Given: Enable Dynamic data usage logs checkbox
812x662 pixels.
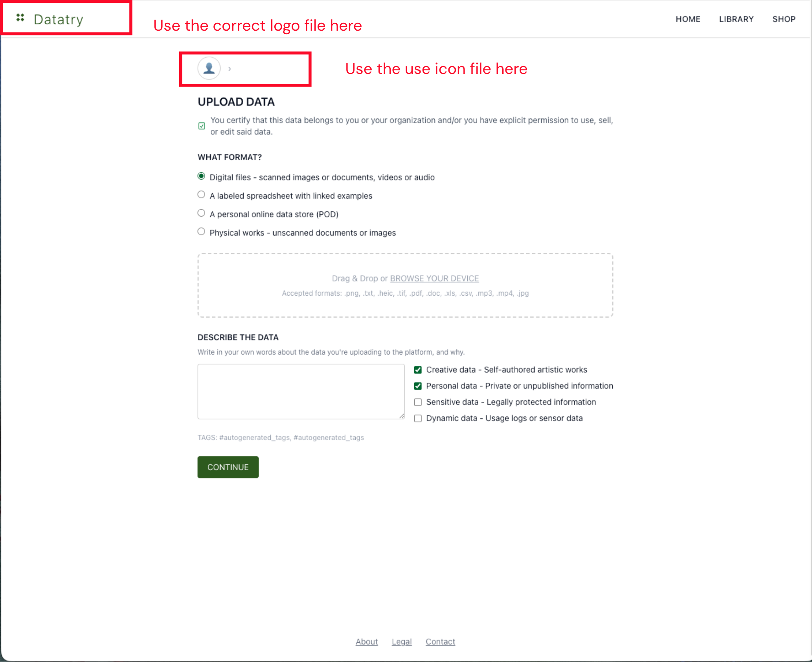Looking at the screenshot, I should [x=418, y=418].
